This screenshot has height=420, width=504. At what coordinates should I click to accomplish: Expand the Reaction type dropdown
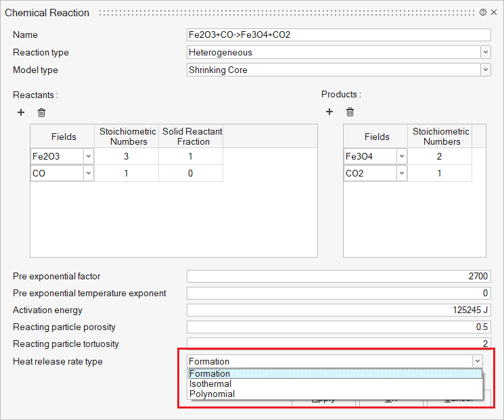click(486, 52)
